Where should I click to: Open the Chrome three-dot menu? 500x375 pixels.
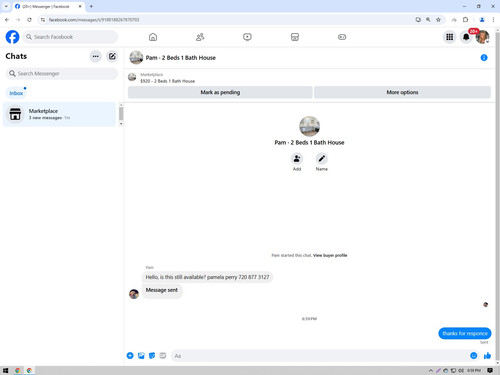pyautogui.click(x=493, y=20)
